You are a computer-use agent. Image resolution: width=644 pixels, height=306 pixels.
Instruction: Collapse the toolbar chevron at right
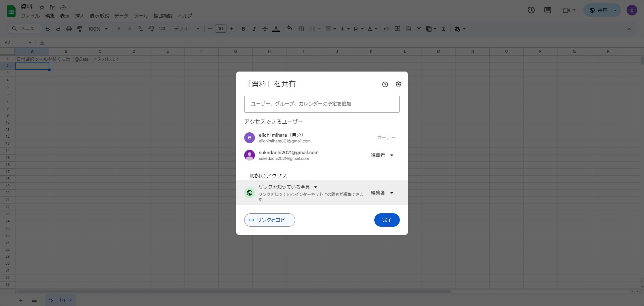coord(629,29)
